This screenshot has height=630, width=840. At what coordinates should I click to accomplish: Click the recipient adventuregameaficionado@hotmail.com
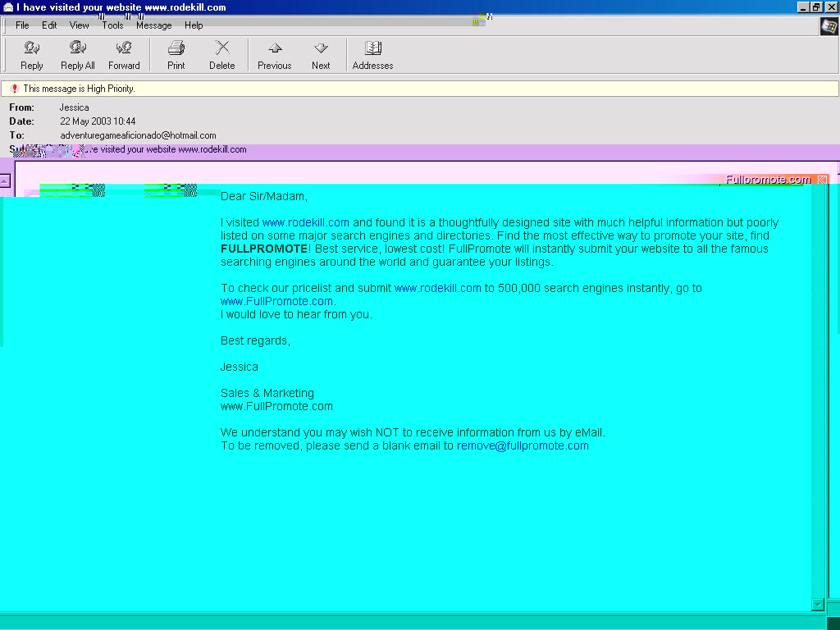138,135
